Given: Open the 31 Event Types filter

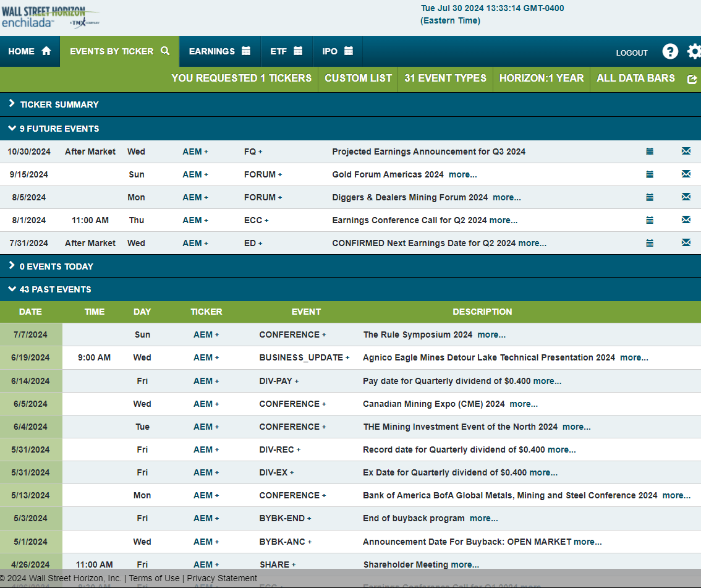Looking at the screenshot, I should [x=445, y=78].
